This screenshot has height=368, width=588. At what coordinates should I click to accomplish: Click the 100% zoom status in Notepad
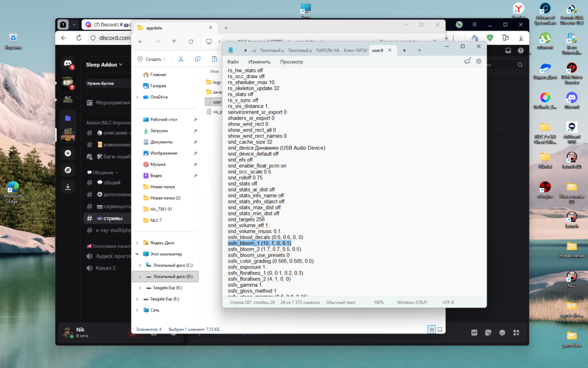click(379, 302)
